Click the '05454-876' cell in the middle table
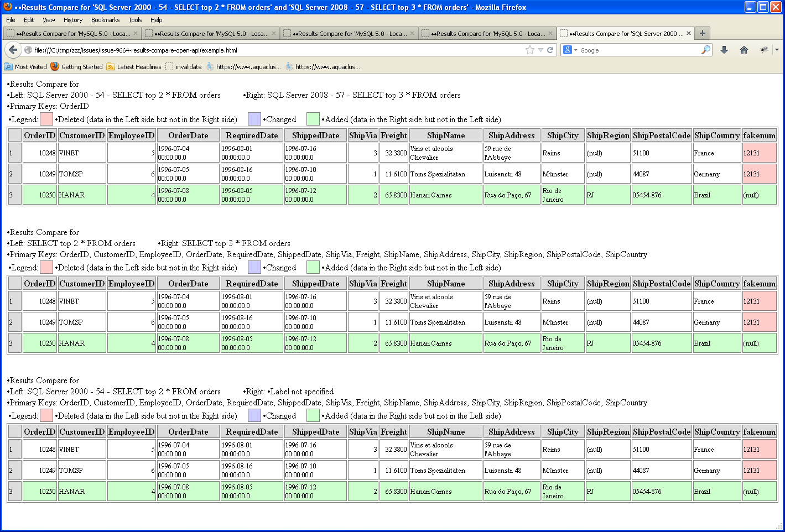This screenshot has height=532, width=785. [662, 343]
